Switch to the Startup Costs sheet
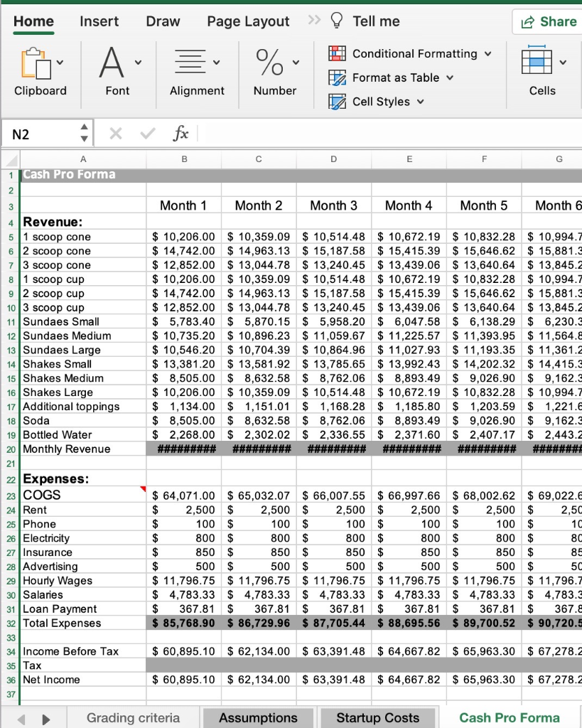 [x=378, y=718]
